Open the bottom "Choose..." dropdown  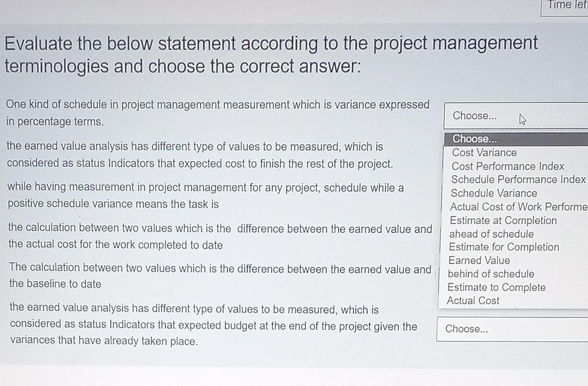coord(490,329)
